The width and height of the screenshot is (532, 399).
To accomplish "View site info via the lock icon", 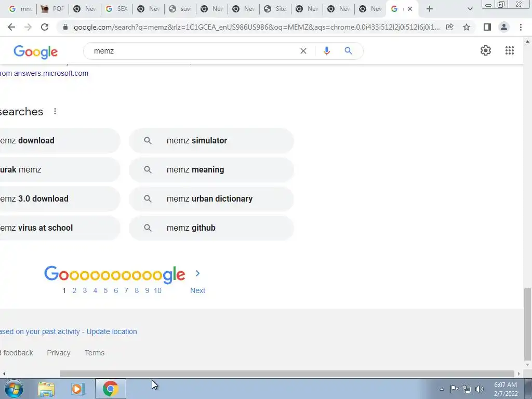I will click(x=65, y=27).
